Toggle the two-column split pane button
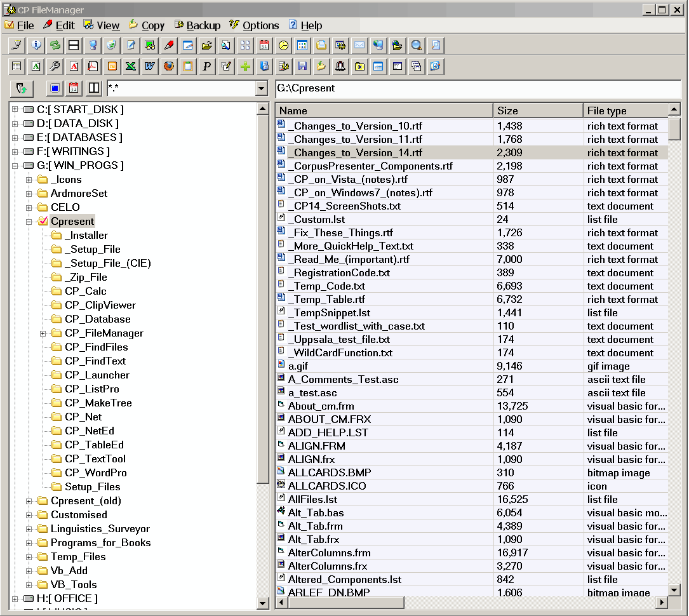689x616 pixels. [x=94, y=88]
